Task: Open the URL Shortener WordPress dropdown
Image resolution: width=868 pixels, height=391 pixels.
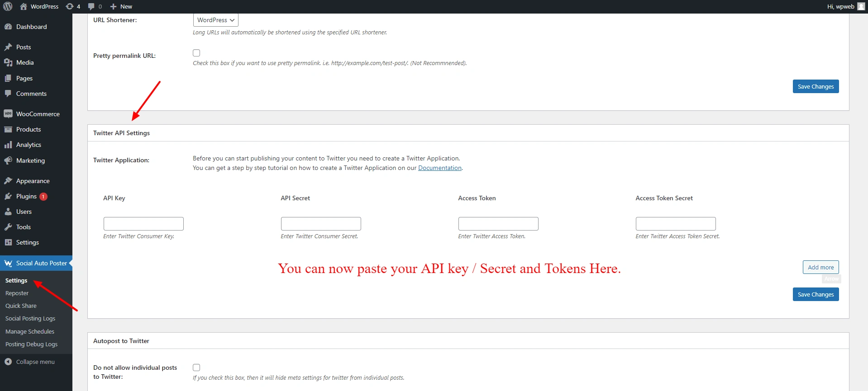Action: (x=216, y=20)
